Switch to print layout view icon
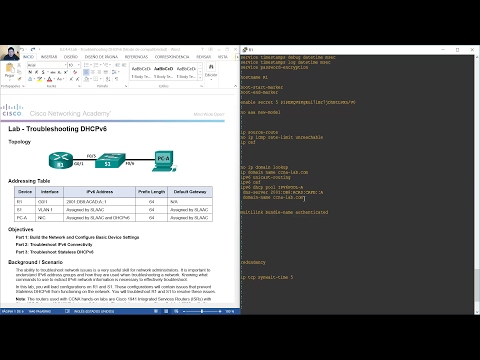 (166, 311)
